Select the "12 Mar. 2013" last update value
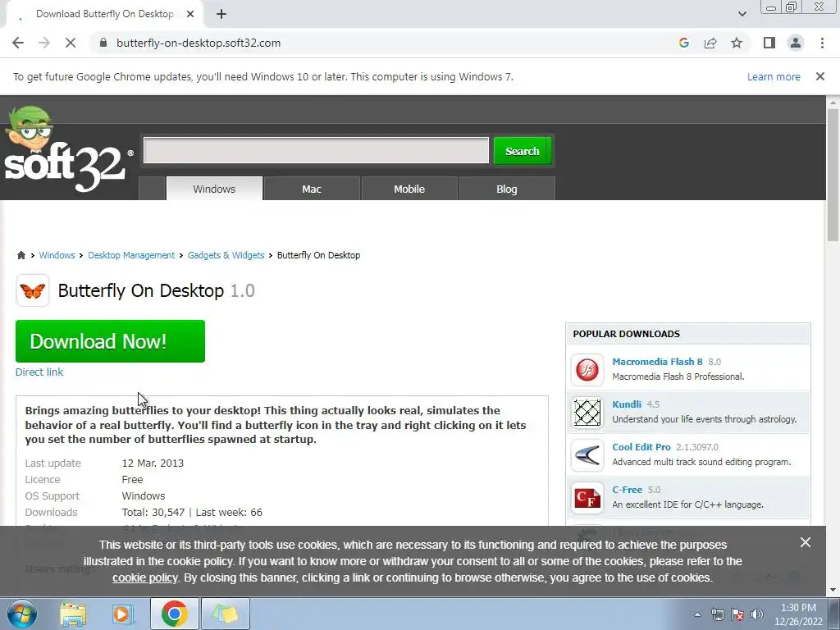 tap(153, 463)
